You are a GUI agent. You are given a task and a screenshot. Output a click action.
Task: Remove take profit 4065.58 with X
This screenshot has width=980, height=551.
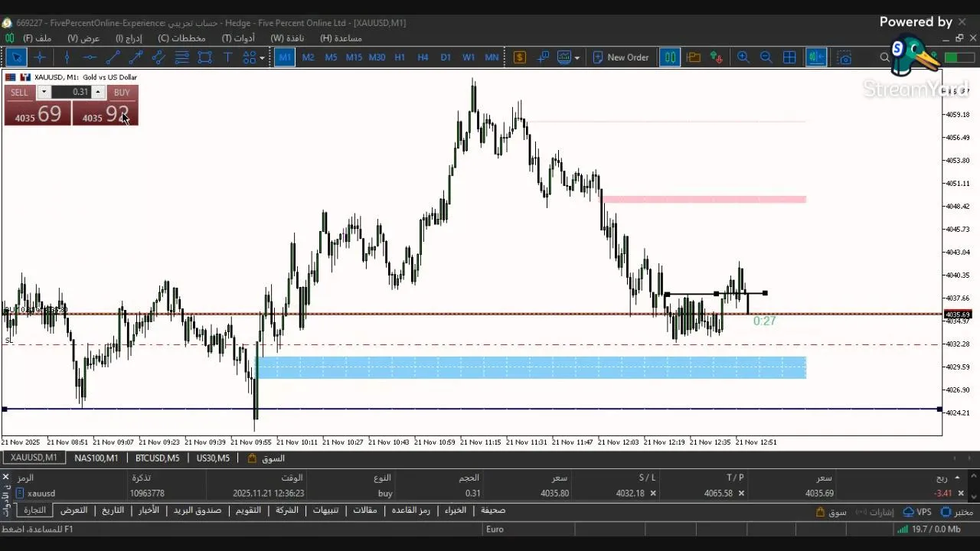pyautogui.click(x=741, y=494)
